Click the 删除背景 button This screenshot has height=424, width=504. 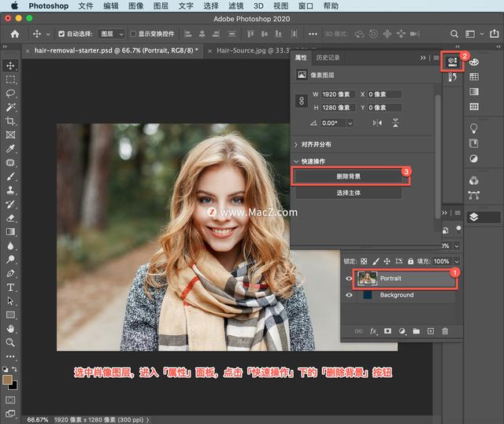[348, 177]
